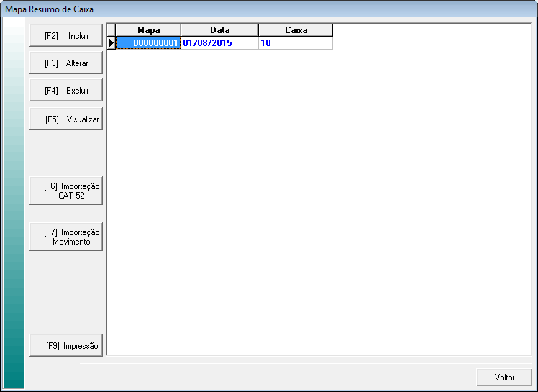Click the Caixa column header
The image size is (538, 392).
coord(296,30)
